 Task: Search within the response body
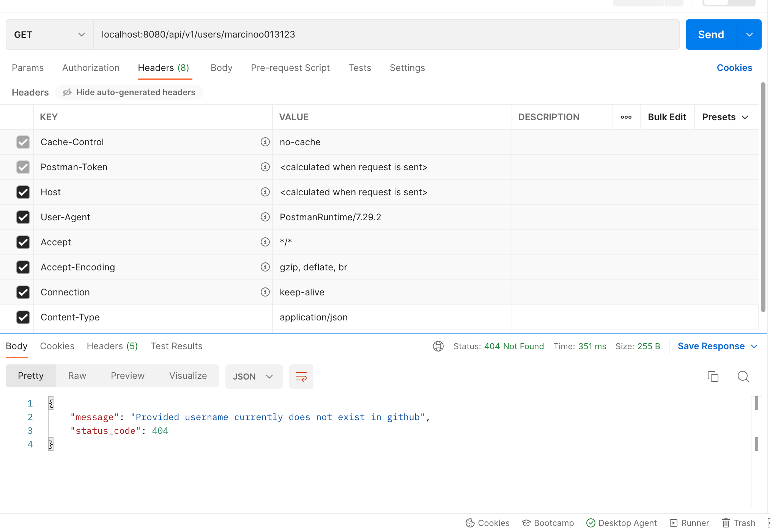743,376
